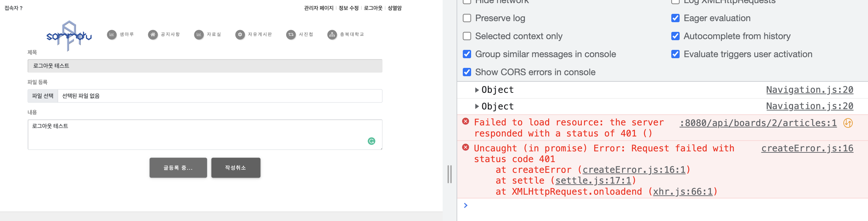
Task: Click the 글등록 중... submit button
Action: [178, 168]
